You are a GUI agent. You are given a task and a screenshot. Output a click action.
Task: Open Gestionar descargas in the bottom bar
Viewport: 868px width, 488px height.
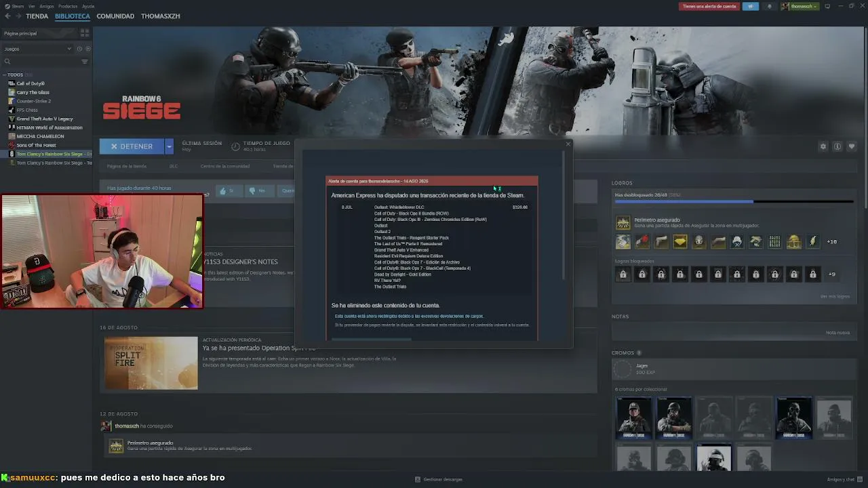click(439, 479)
